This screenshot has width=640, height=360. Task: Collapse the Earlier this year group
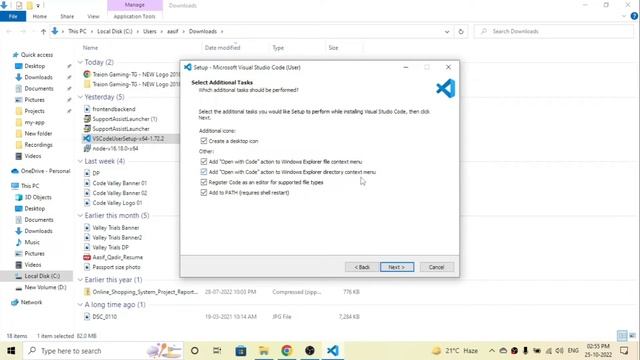tap(80, 280)
